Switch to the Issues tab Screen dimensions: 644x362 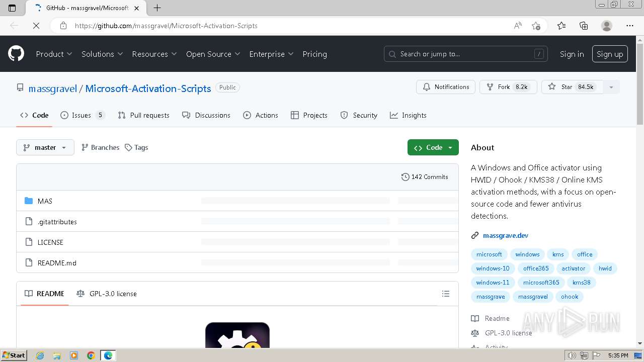83,115
